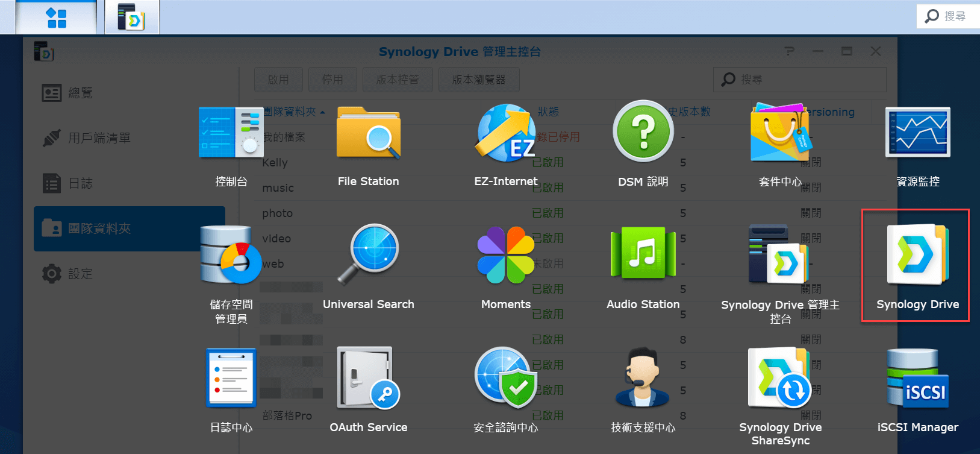Open 設定 in Drive console sidebar
Image resolution: width=980 pixels, height=454 pixels.
tap(130, 274)
